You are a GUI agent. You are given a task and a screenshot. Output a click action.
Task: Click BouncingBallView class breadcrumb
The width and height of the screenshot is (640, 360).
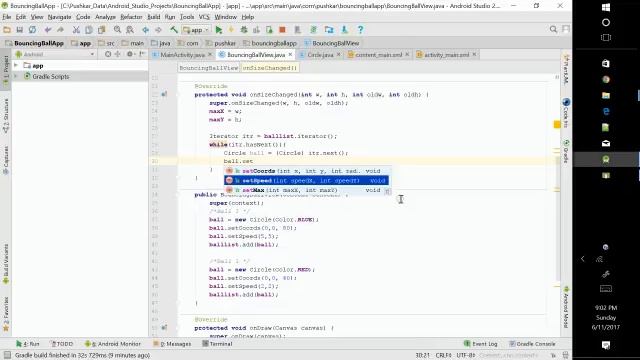331,43
